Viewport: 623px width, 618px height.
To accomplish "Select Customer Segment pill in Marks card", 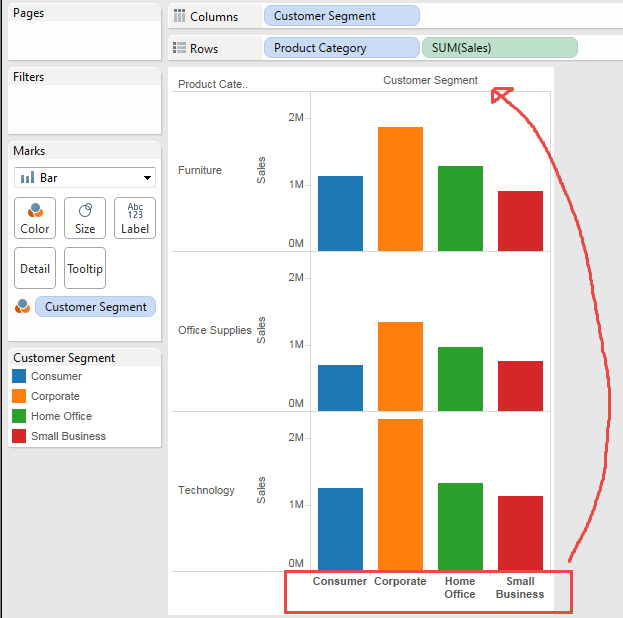I will point(95,307).
